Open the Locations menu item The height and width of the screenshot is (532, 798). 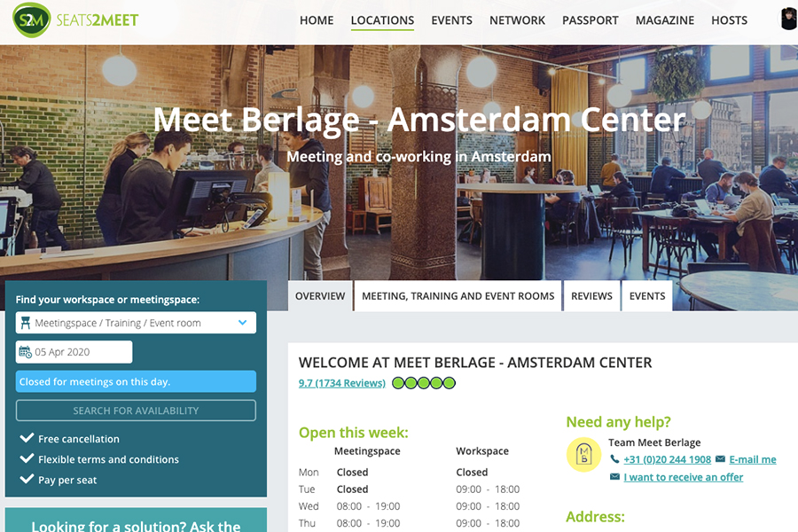point(382,20)
